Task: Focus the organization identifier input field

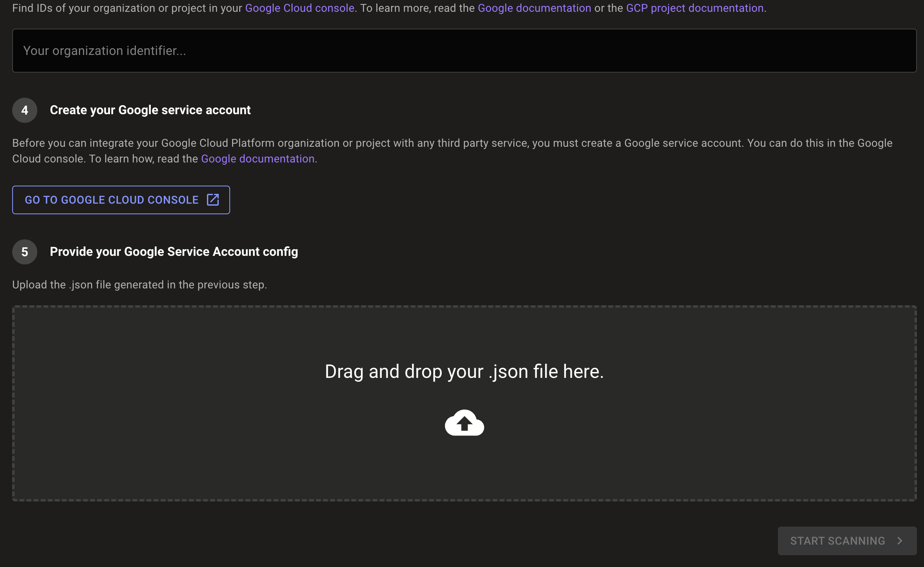Action: [464, 51]
